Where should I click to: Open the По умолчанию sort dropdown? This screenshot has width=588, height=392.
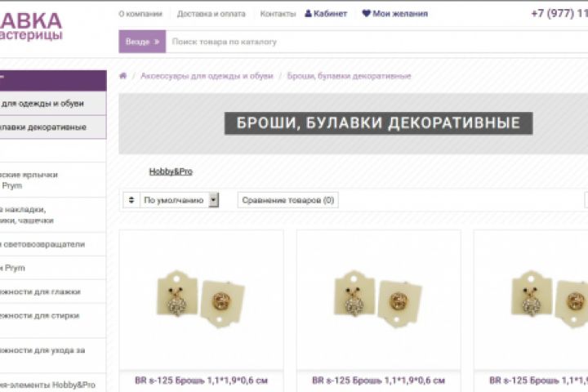(x=179, y=200)
